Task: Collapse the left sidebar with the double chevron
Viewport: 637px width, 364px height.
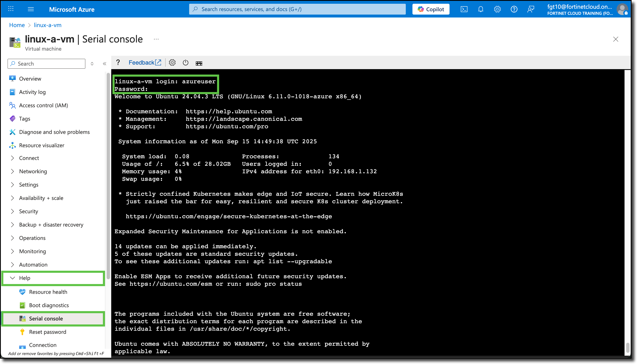Action: point(105,64)
